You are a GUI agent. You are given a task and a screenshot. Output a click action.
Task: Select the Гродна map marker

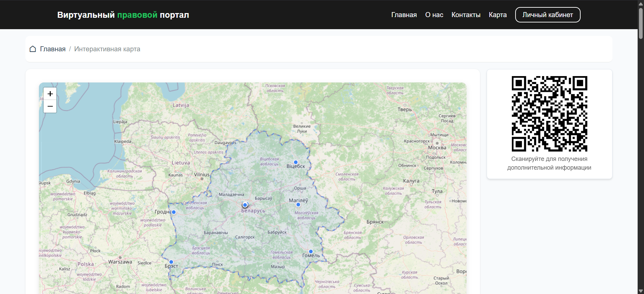[x=174, y=212]
